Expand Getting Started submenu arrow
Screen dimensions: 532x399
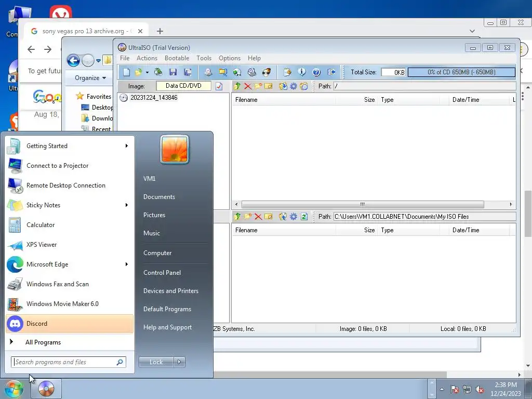click(127, 146)
